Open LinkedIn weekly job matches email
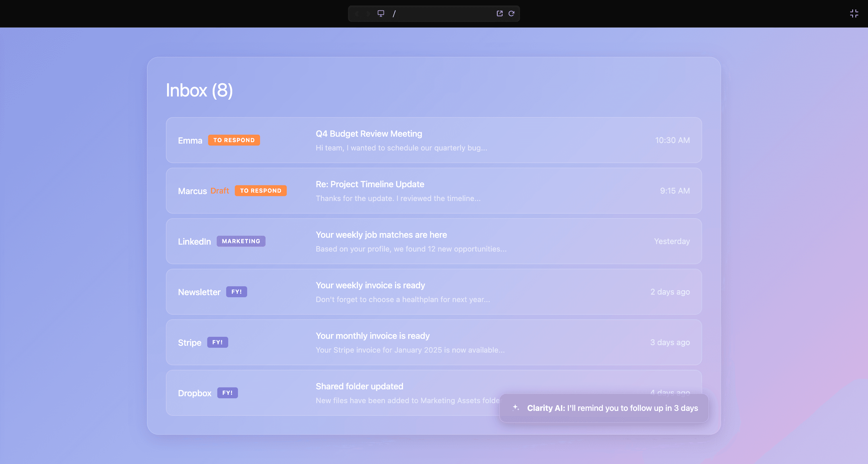The height and width of the screenshot is (464, 868). click(381, 235)
